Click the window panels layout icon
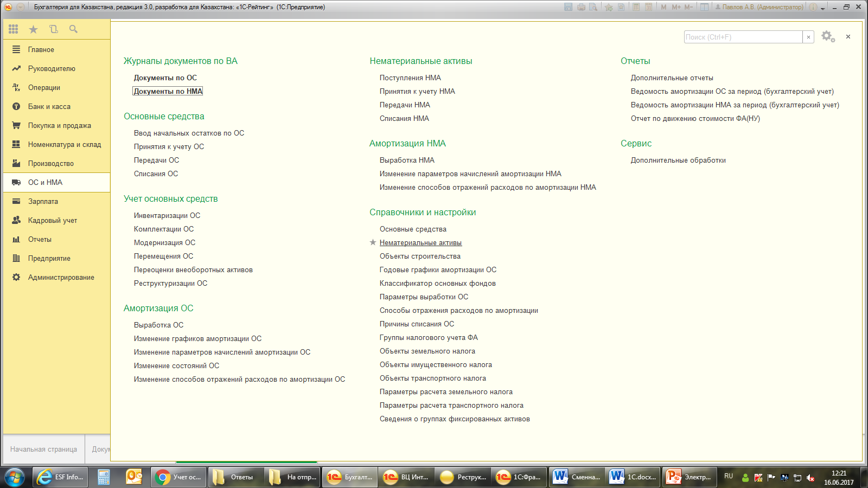Viewport: 868px width, 488px height. pyautogui.click(x=704, y=7)
